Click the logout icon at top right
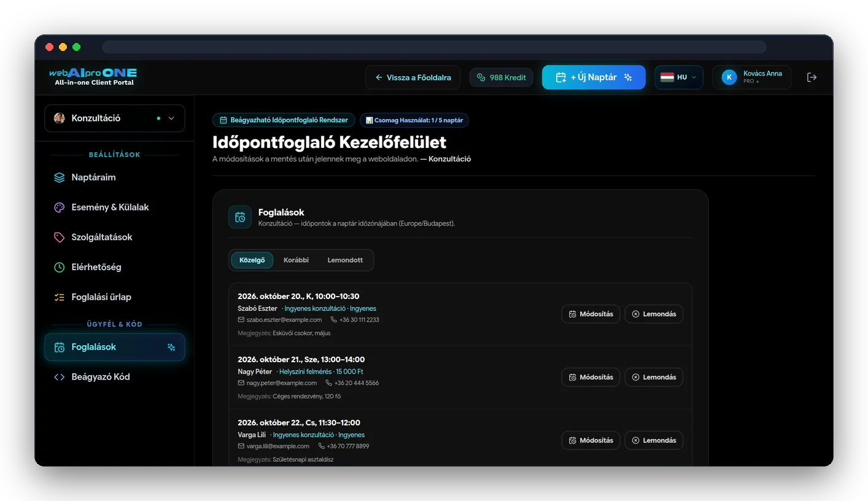 pos(812,77)
